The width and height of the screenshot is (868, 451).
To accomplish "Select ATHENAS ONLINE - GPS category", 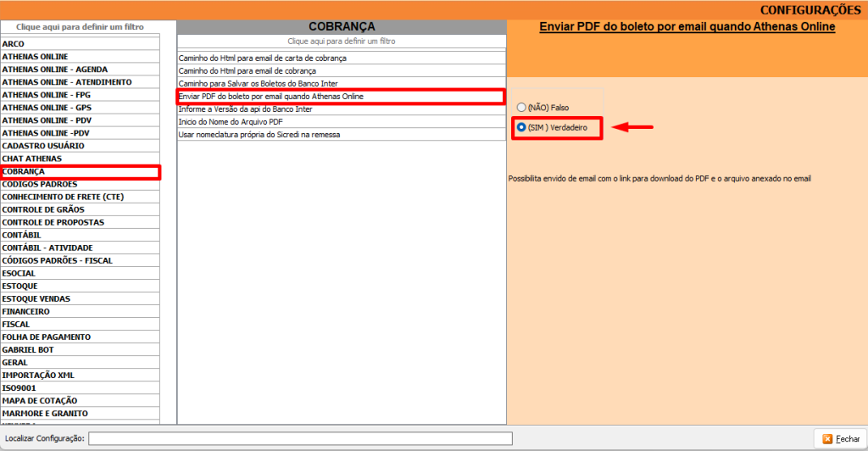I will [x=81, y=108].
